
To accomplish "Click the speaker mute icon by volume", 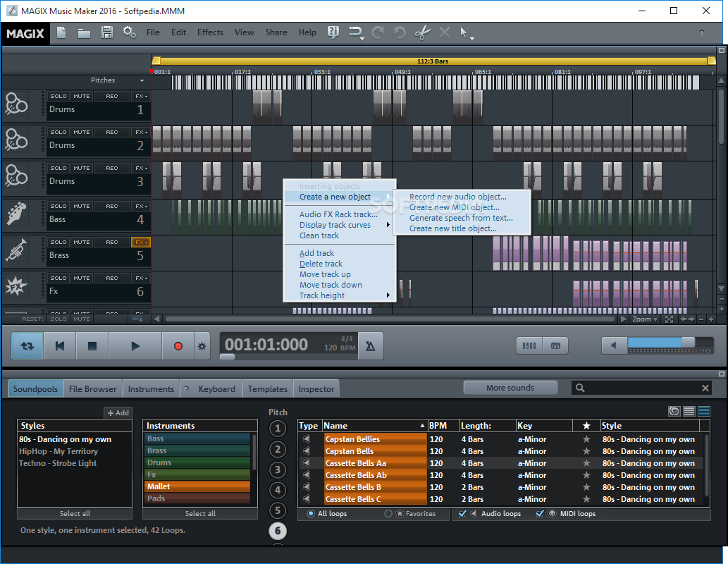I will pos(614,345).
